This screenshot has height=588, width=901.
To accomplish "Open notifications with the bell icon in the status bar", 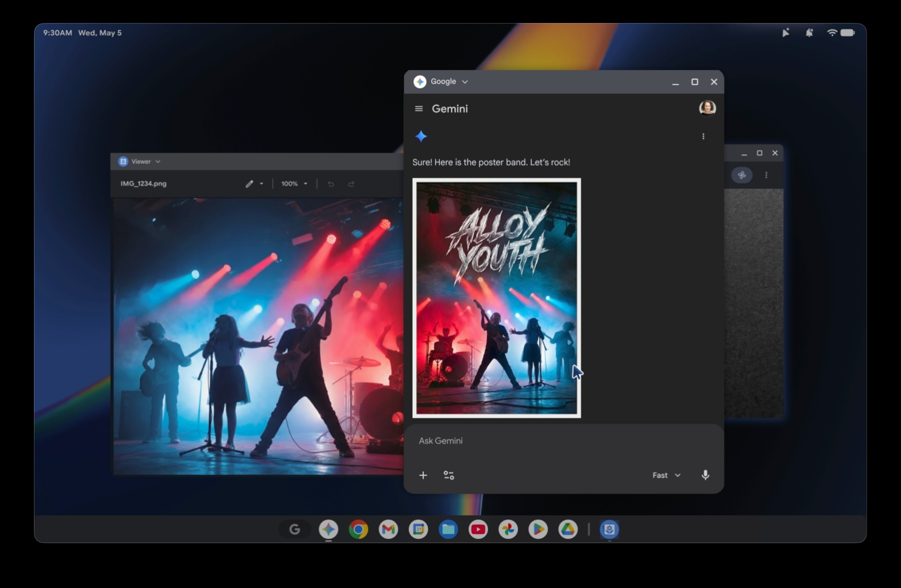I will point(809,32).
